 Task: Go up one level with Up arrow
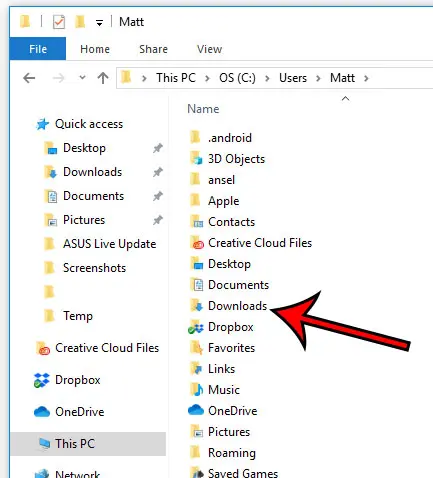pos(103,78)
